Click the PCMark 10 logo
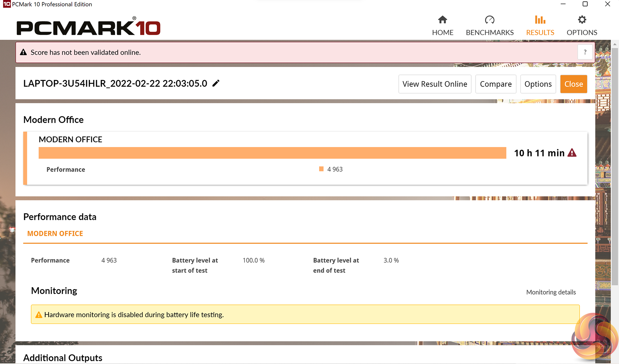This screenshot has height=364, width=619. (x=88, y=26)
